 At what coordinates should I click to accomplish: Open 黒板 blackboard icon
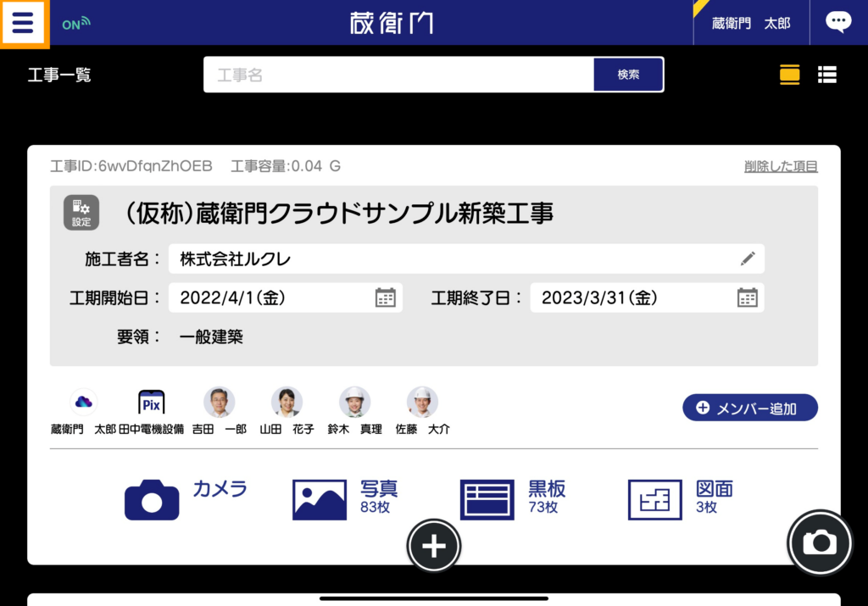tap(487, 500)
